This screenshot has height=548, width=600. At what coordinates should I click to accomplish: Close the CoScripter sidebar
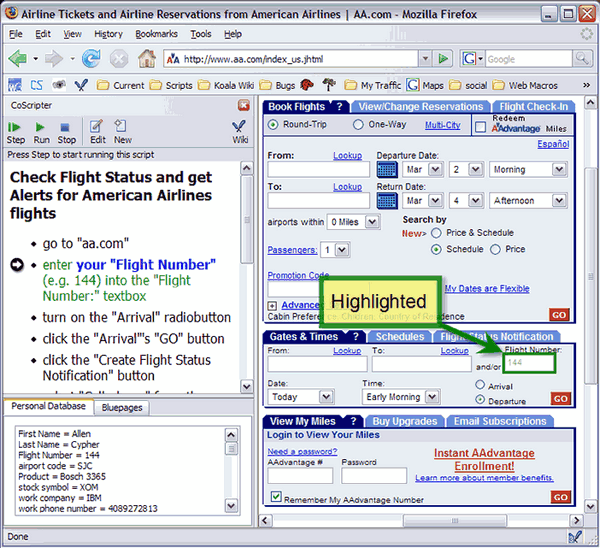(244, 105)
